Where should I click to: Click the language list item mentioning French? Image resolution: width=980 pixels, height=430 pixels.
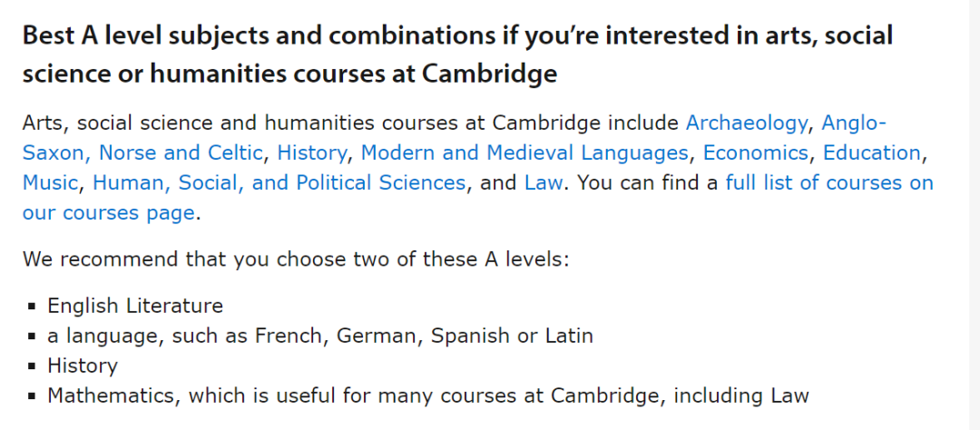click(320, 336)
